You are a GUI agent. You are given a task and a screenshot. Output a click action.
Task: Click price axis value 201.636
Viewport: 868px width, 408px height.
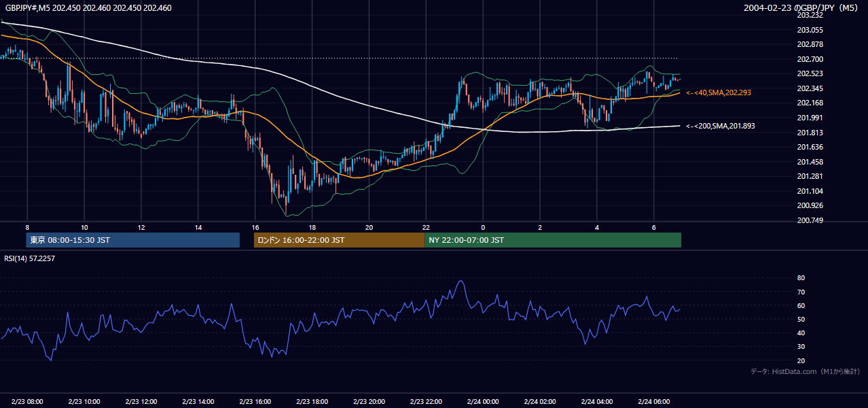(810, 147)
